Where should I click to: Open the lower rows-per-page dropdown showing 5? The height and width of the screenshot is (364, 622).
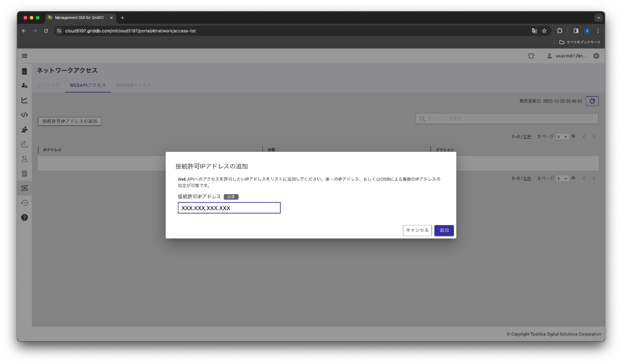562,179
